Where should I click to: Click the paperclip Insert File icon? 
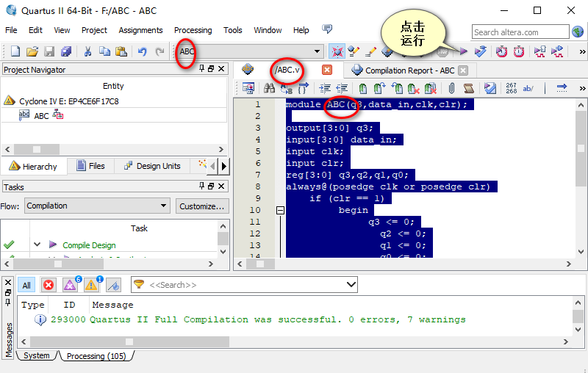tap(451, 88)
